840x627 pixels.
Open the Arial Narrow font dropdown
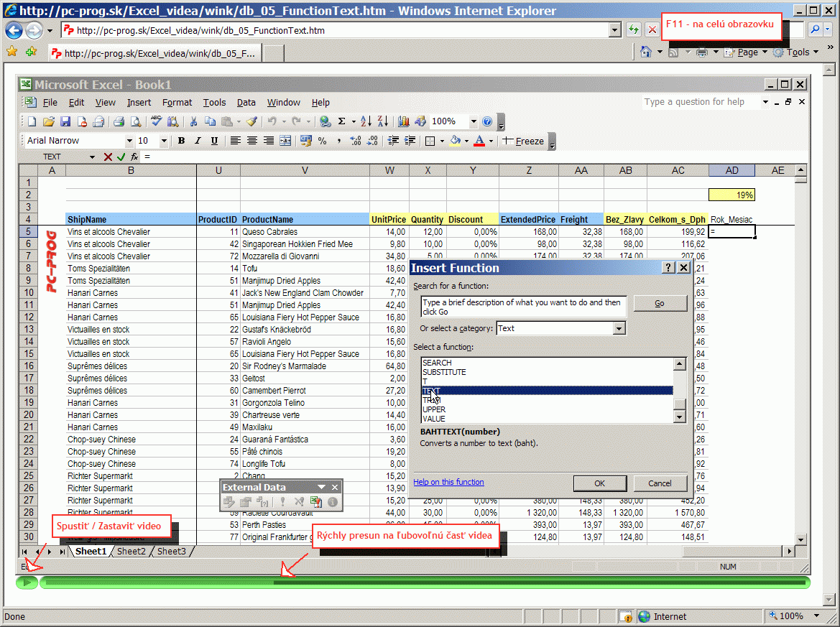point(129,141)
